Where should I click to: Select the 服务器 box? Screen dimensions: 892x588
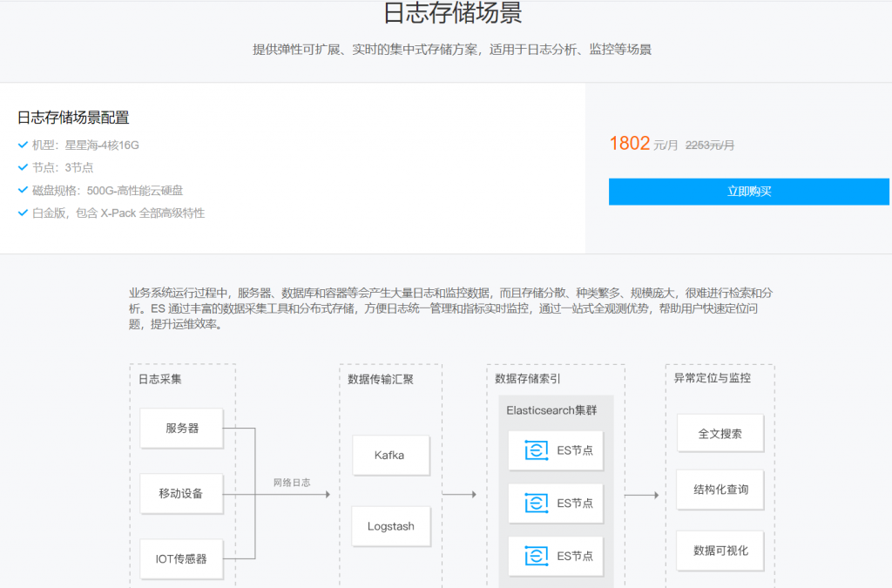point(181,429)
